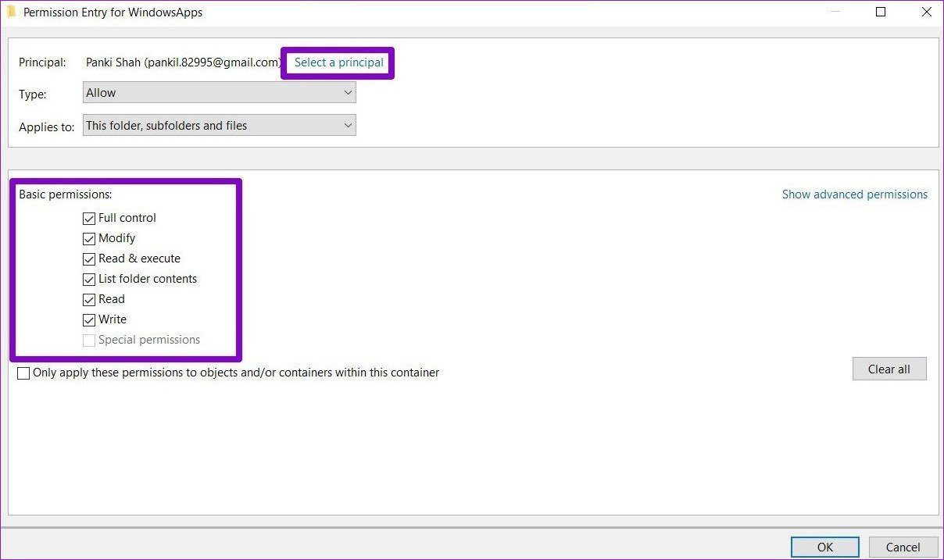
Task: Click the Select a principal link
Action: tap(338, 62)
